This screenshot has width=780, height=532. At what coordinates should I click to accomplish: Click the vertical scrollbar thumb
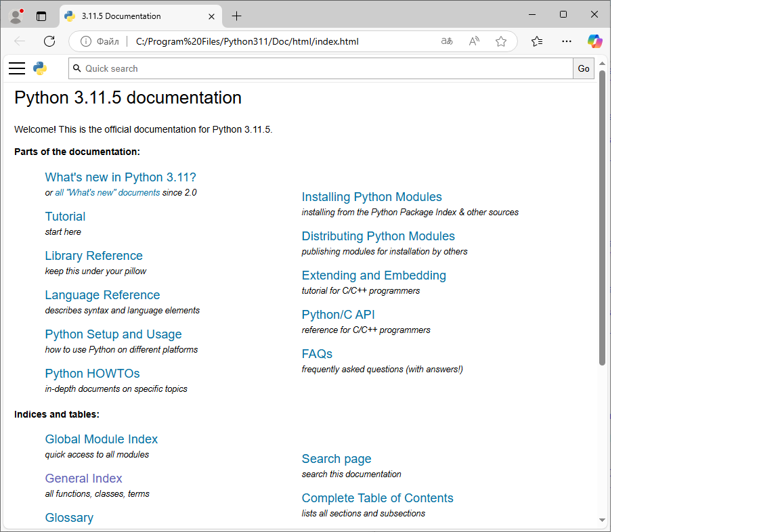pos(602,218)
